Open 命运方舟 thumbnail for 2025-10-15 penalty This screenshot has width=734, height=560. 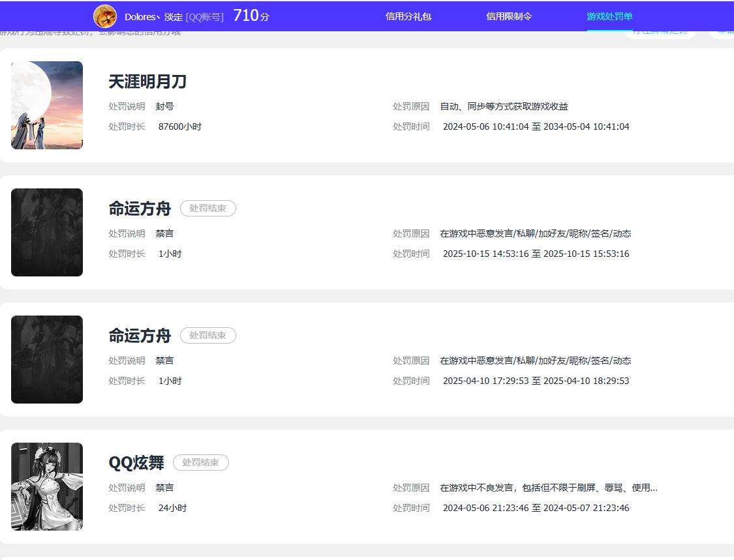47,233
